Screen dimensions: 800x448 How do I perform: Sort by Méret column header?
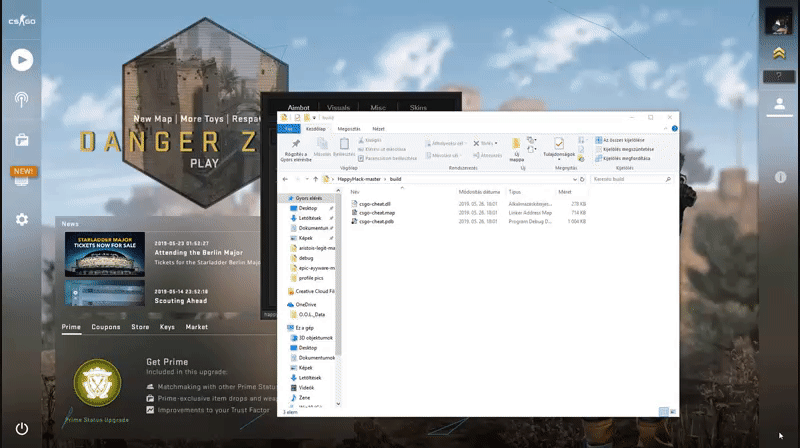[x=565, y=192]
